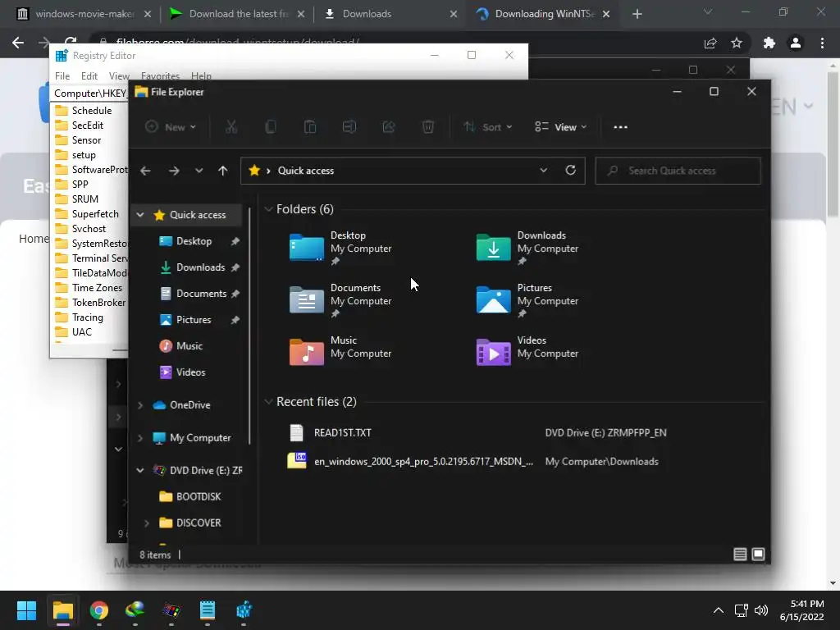Select the Schedule key in Registry Editor

click(92, 111)
